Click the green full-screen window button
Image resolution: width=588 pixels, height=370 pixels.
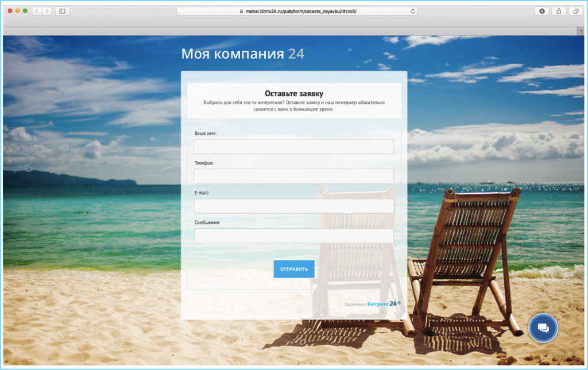pyautogui.click(x=25, y=11)
